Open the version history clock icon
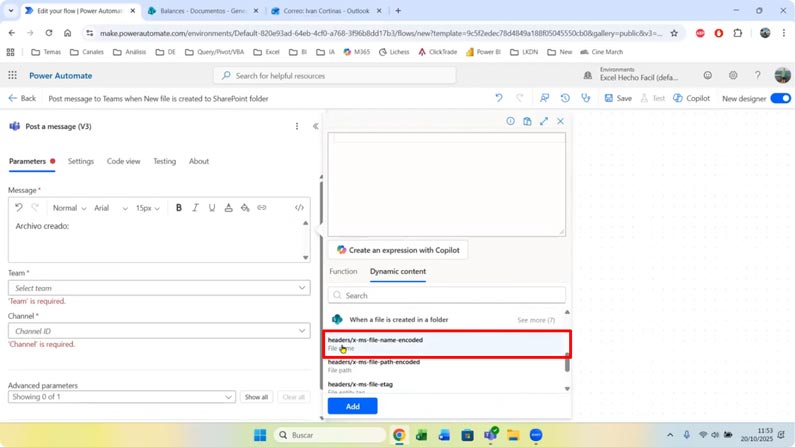The width and height of the screenshot is (795, 447). (x=565, y=98)
